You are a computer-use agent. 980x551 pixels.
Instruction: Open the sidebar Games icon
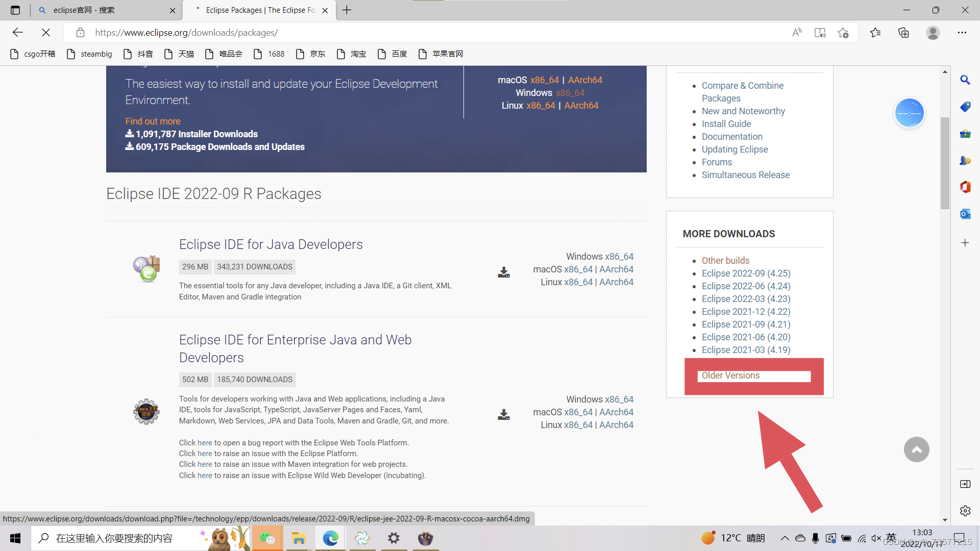(965, 161)
